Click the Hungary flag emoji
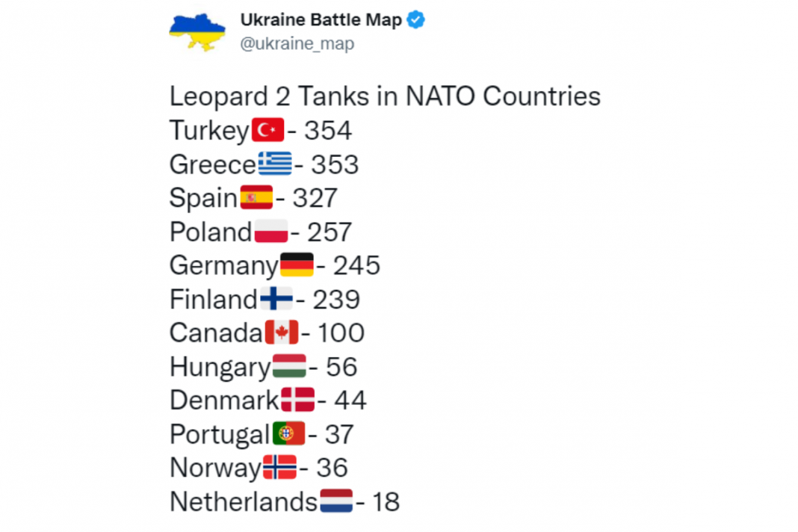Viewport: 798px width, 532px height. click(x=289, y=367)
